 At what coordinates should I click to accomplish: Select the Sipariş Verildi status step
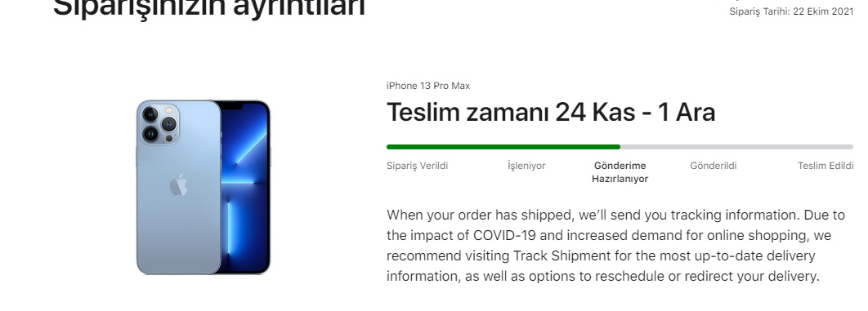coord(417,166)
